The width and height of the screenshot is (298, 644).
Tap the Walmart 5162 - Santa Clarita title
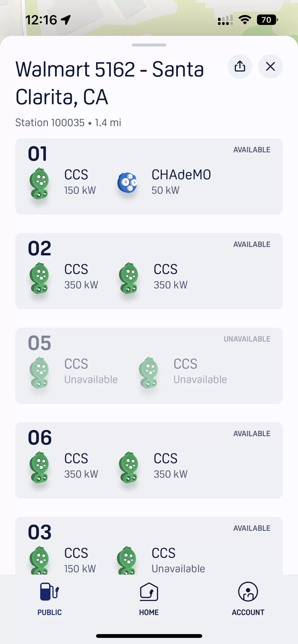[x=110, y=83]
